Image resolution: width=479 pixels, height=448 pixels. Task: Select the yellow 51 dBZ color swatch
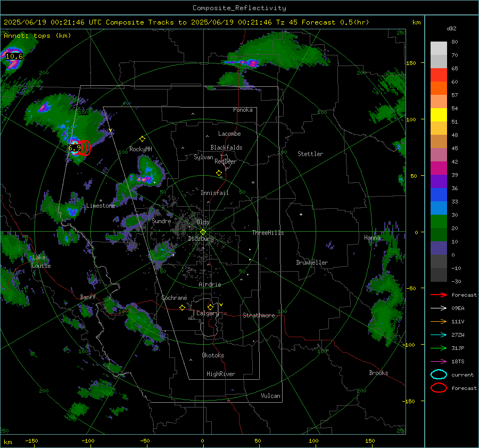tap(439, 115)
